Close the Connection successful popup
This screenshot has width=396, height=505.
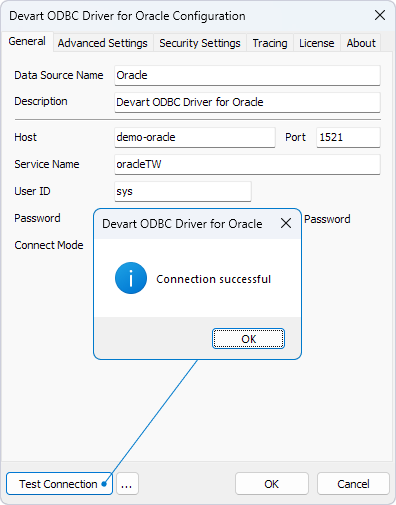[x=286, y=223]
